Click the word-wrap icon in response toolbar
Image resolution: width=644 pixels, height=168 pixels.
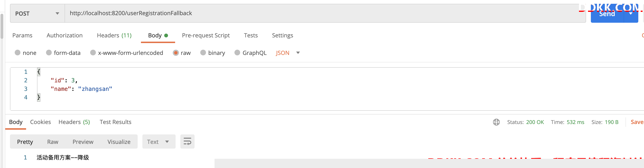click(187, 141)
